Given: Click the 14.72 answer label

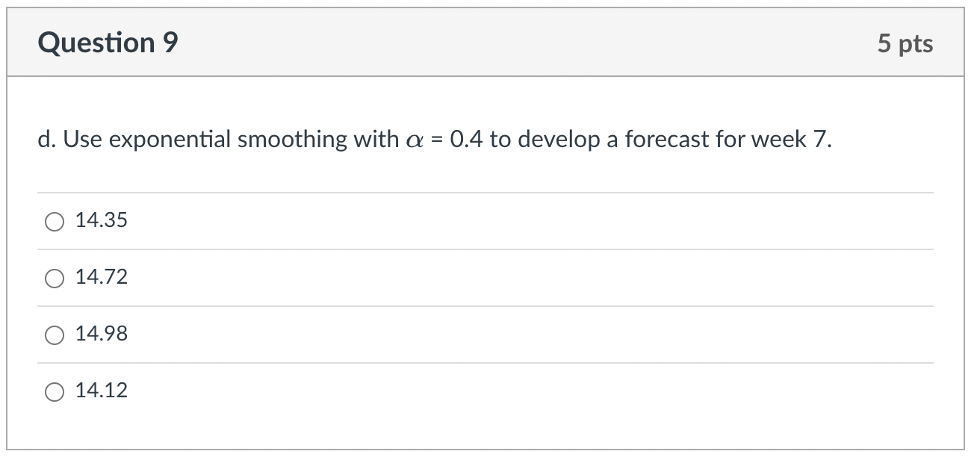Looking at the screenshot, I should click(x=101, y=278).
